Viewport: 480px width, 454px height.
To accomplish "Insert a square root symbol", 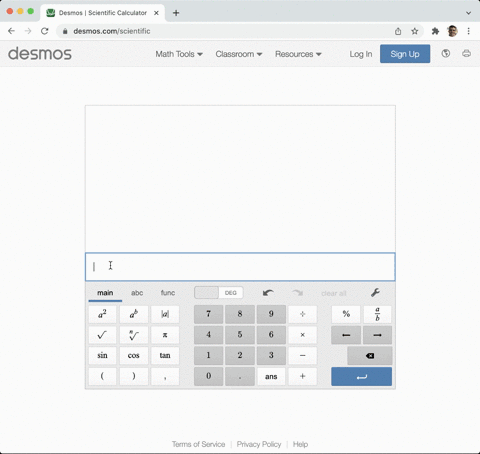I will tap(102, 335).
